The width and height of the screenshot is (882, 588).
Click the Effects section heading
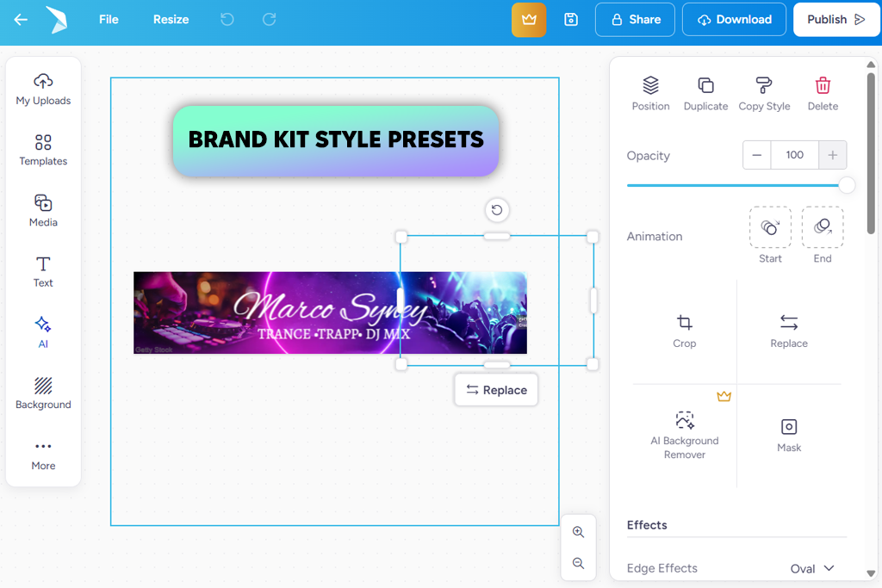point(647,525)
